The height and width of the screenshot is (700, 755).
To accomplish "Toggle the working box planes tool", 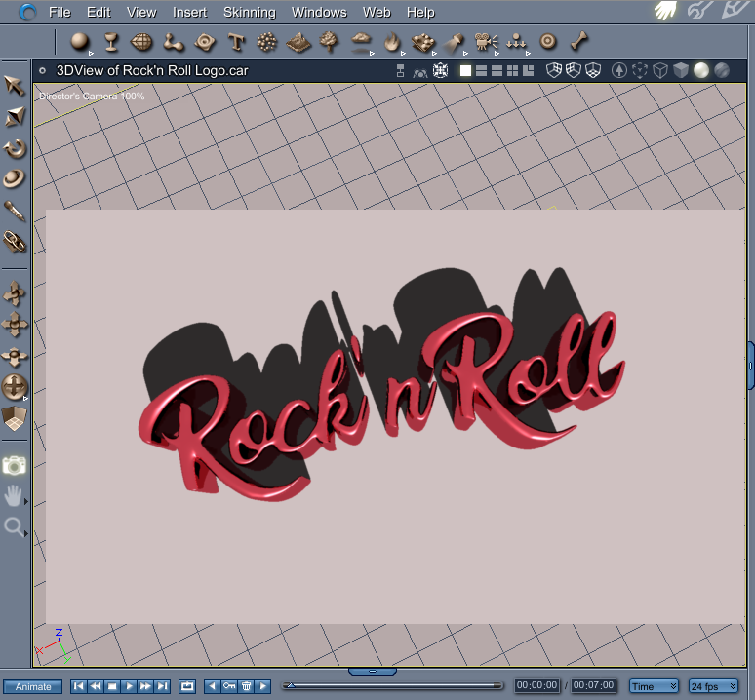I will click(15, 418).
